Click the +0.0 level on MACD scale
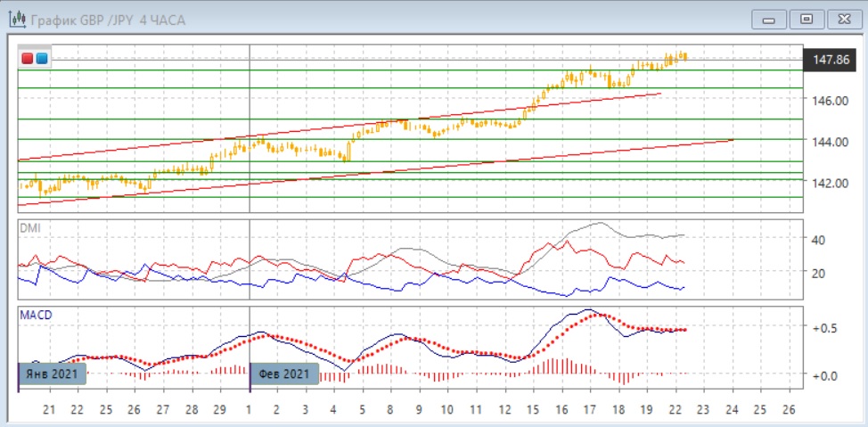This screenshot has width=868, height=427. [x=823, y=375]
